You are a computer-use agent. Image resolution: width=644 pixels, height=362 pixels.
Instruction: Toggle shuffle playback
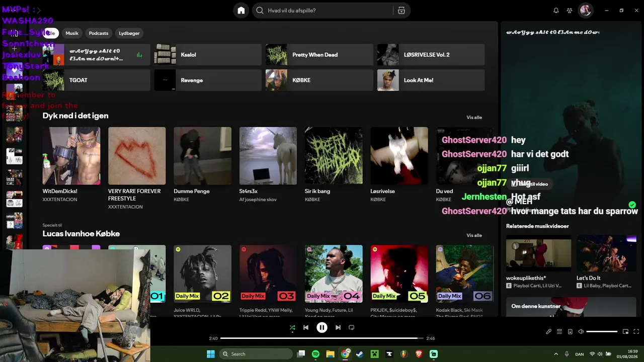click(x=292, y=327)
